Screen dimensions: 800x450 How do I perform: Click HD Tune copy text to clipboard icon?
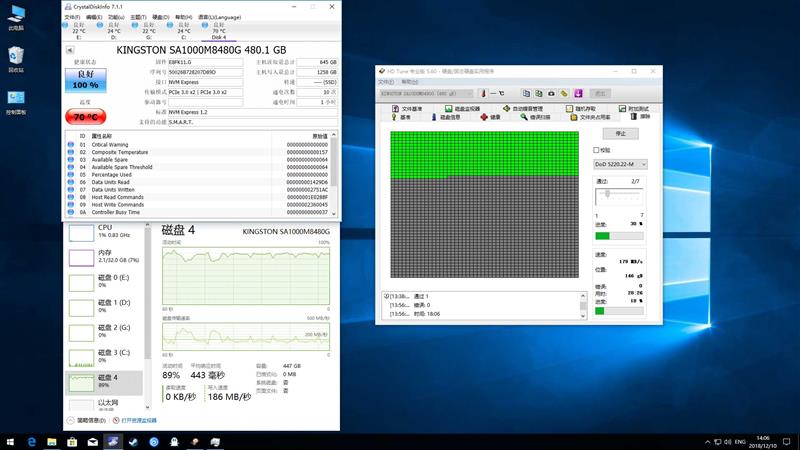(526, 93)
